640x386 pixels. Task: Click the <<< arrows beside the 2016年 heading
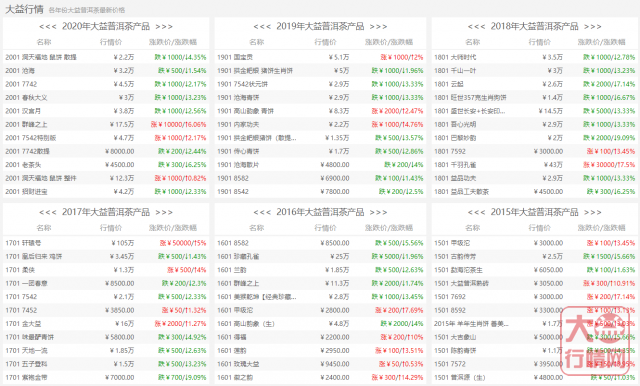(x=262, y=213)
